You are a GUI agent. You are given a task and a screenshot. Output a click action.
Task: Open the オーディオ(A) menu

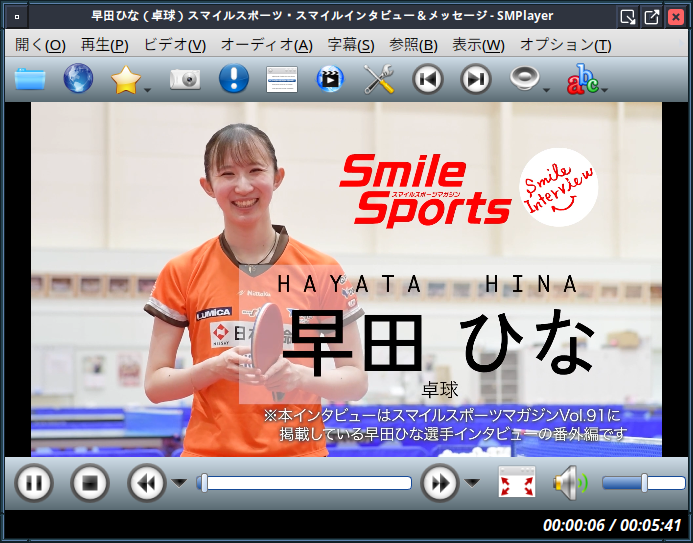click(267, 45)
